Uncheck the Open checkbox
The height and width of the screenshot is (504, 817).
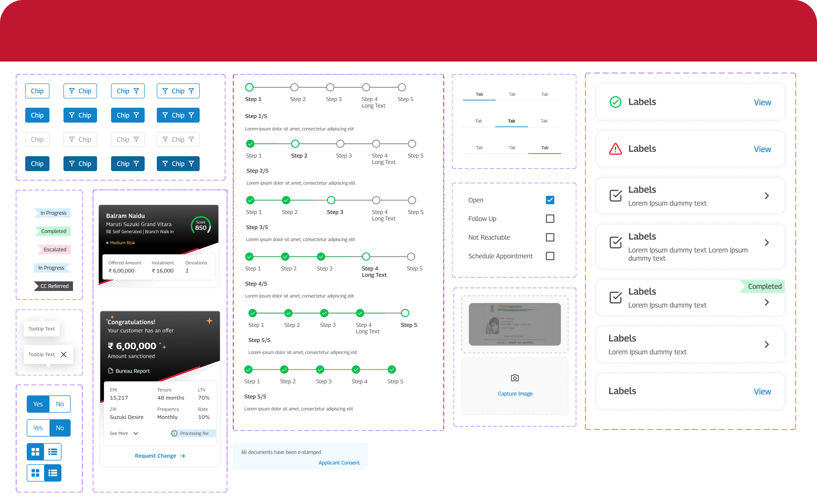point(550,200)
